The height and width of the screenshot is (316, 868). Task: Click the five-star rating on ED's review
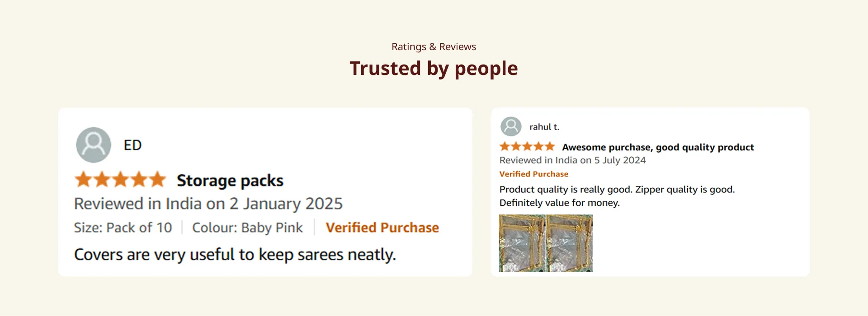(120, 180)
